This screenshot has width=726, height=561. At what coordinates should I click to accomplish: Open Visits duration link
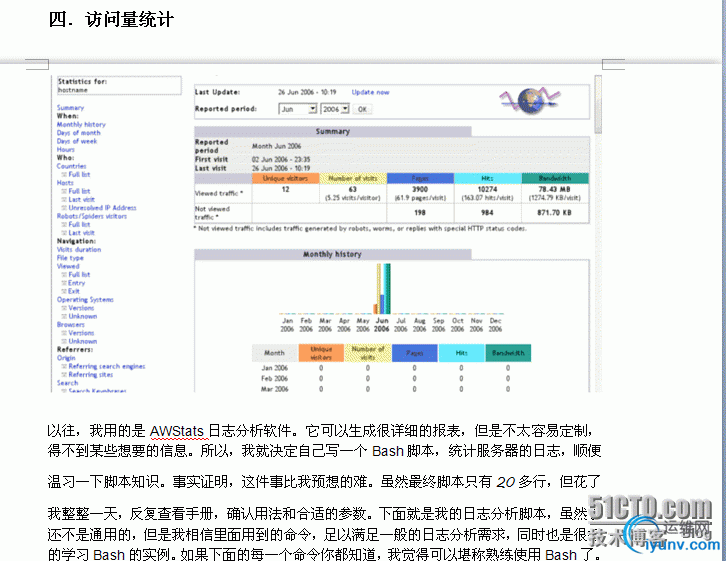tap(79, 249)
